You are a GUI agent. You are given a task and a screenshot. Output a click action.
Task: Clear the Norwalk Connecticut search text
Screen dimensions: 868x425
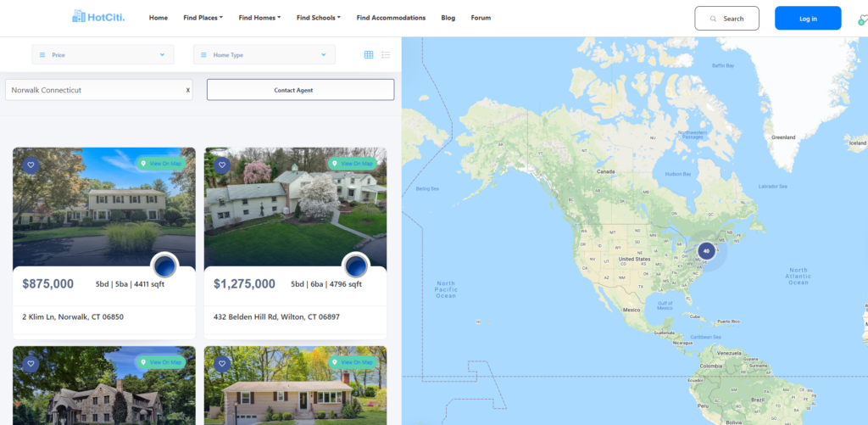point(187,90)
